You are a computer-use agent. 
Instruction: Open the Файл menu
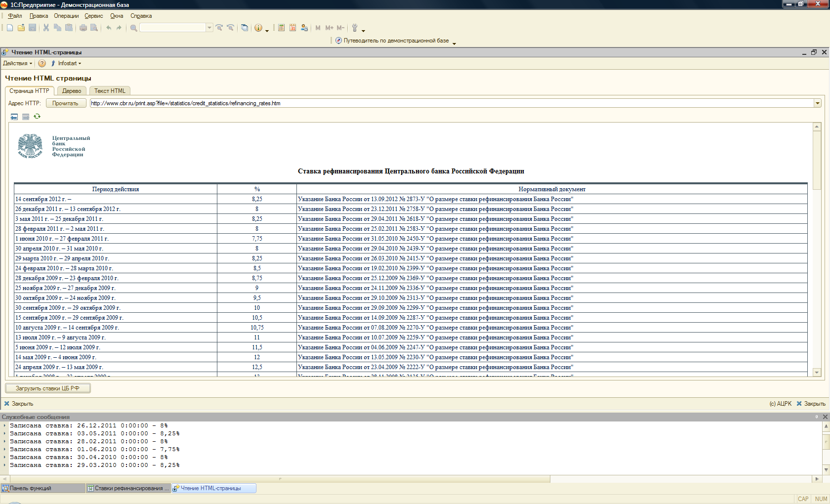[x=15, y=16]
